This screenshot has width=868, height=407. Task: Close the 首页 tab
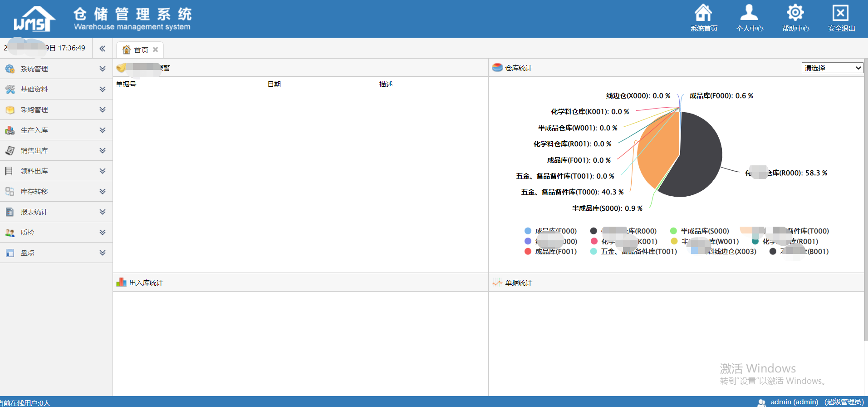[155, 50]
